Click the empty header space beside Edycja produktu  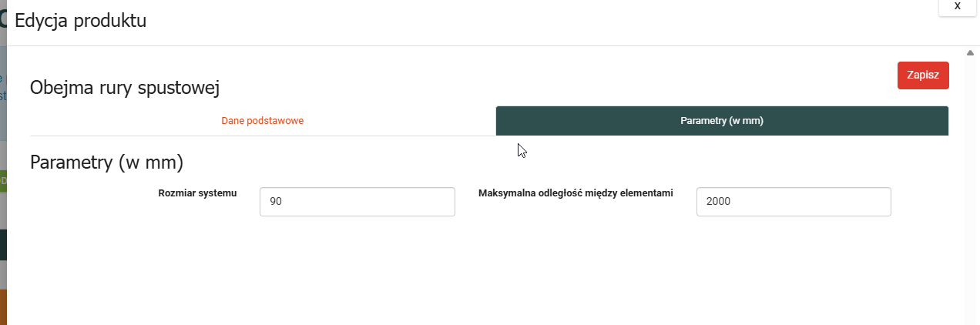coord(539,22)
